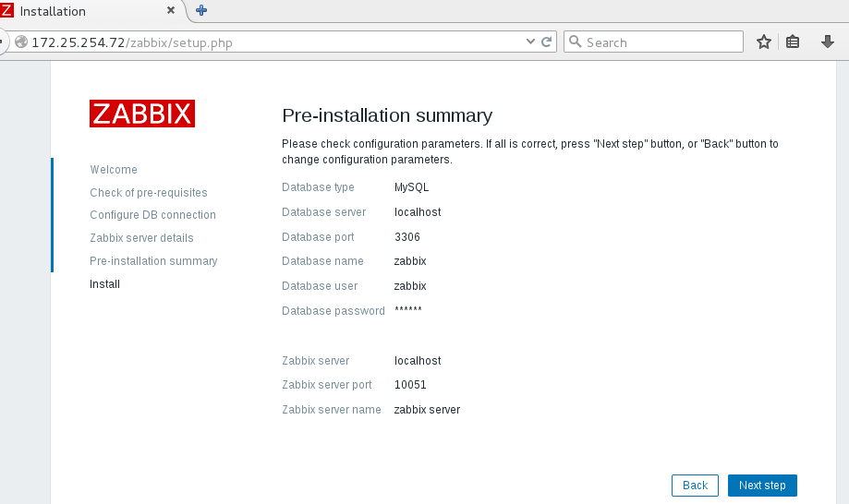Bookmark this page with the star icon

coord(764,42)
